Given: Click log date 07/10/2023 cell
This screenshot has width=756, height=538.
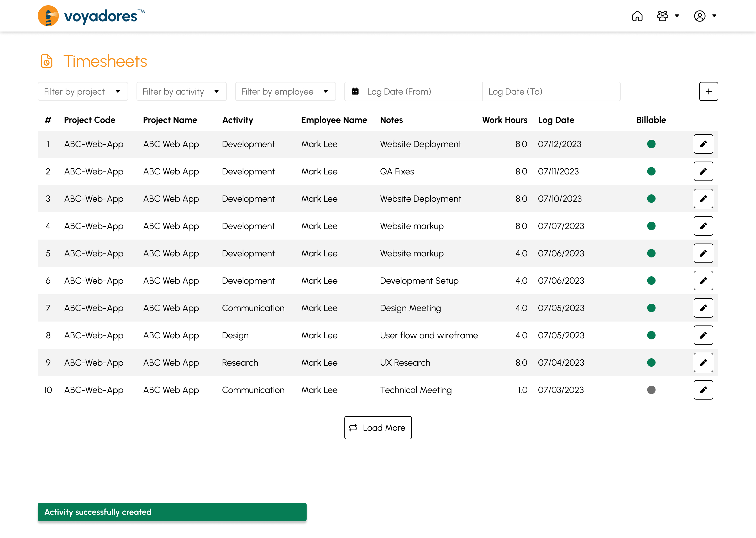Looking at the screenshot, I should (560, 199).
